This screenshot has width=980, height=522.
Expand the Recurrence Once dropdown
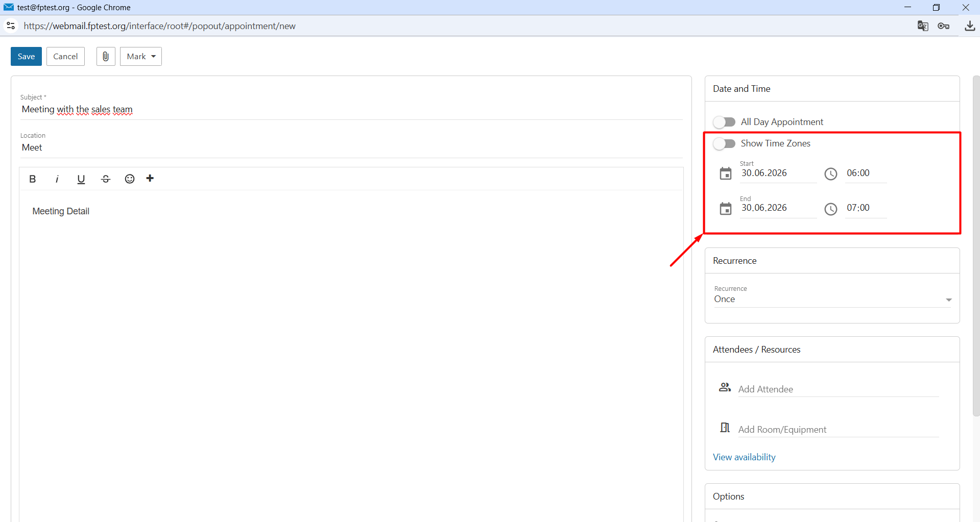click(x=832, y=300)
